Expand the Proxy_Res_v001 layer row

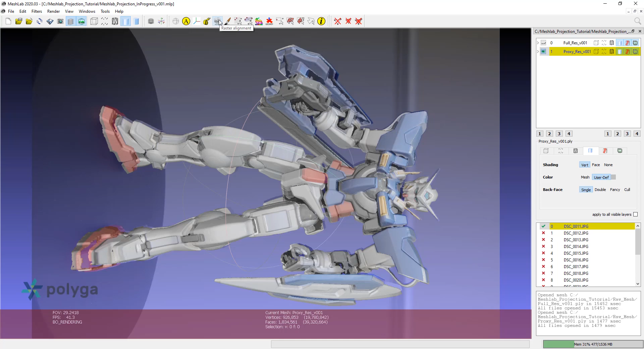(x=538, y=52)
